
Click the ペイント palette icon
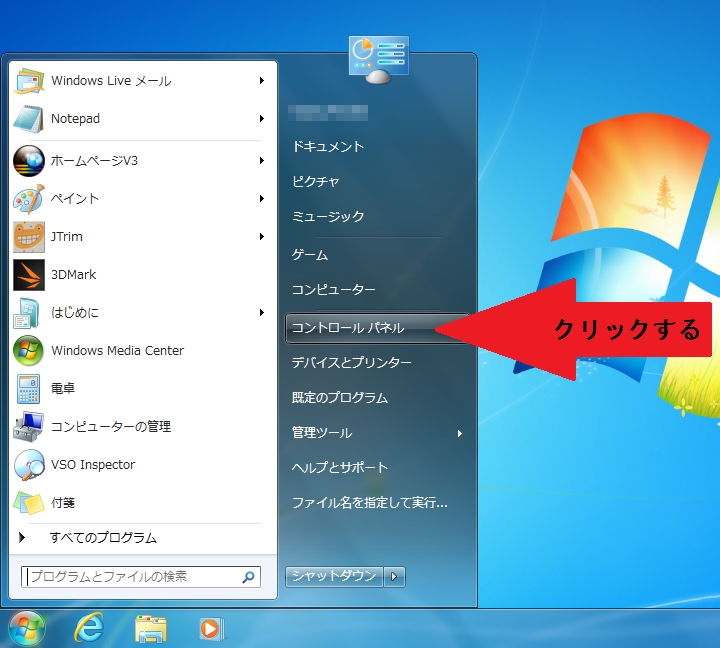(x=29, y=199)
